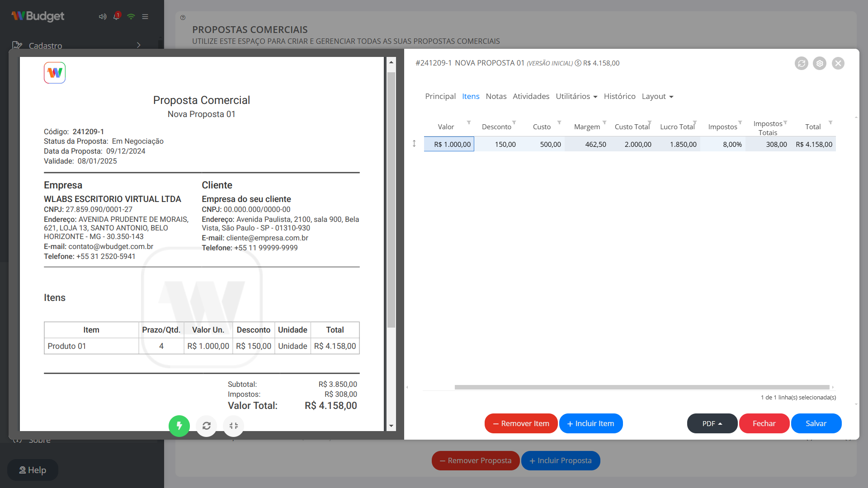Screen dimensions: 868x488
Task: Click the sound speaker icon
Action: pyautogui.click(x=103, y=16)
